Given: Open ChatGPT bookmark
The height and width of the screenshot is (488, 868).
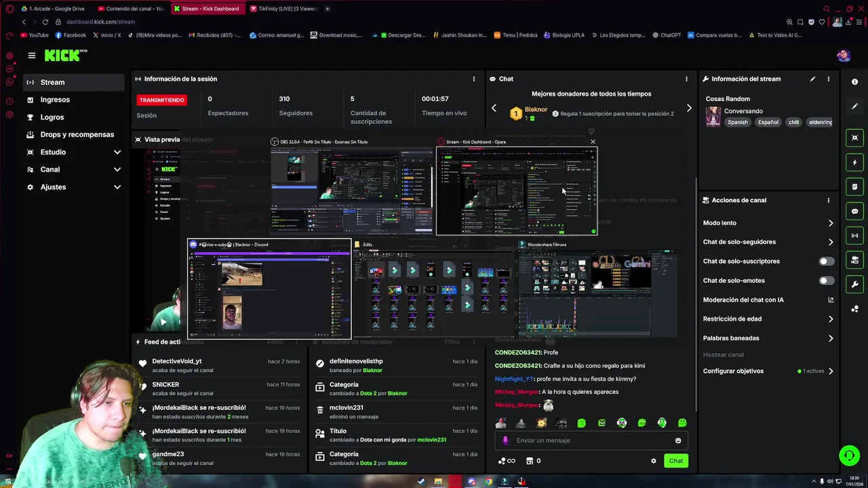Looking at the screenshot, I should click(x=667, y=35).
